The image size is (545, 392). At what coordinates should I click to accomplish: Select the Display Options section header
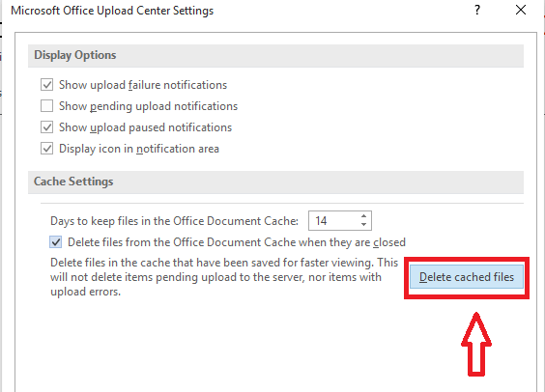click(275, 56)
